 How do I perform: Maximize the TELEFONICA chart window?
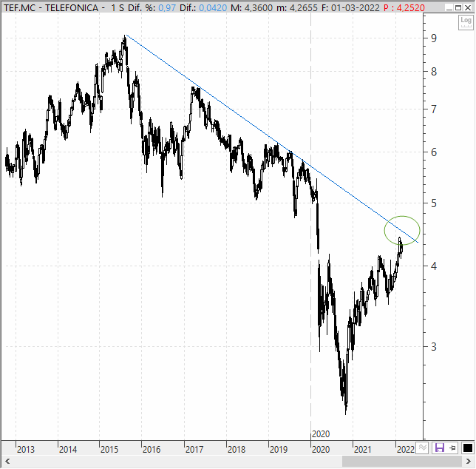click(x=458, y=7)
